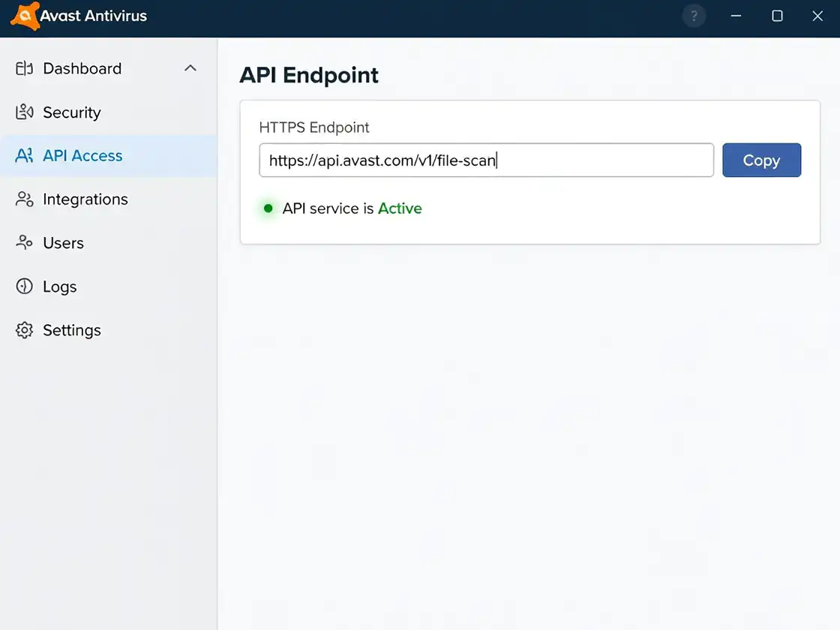
Task: Go to the Security section
Action: (x=109, y=112)
